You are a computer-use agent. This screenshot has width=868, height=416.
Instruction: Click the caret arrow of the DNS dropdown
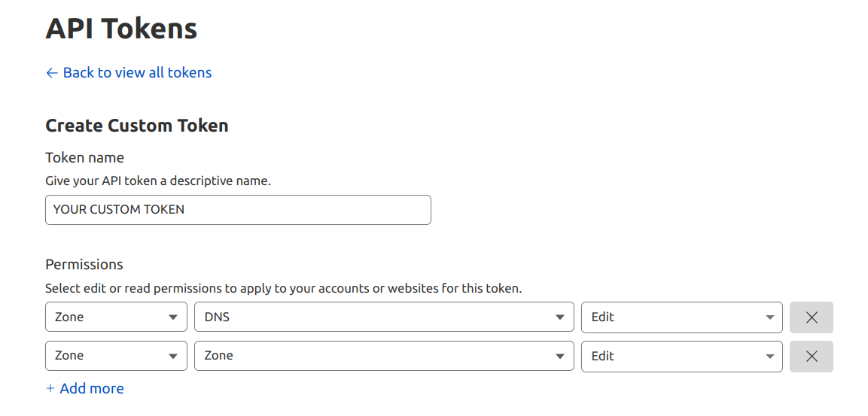point(559,317)
